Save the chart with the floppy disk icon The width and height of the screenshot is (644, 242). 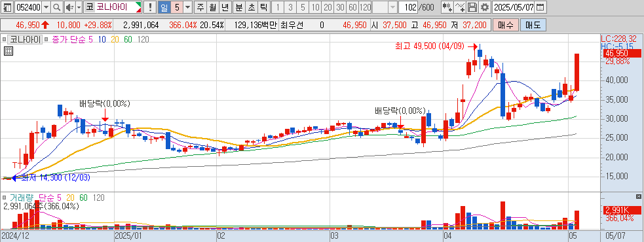[473, 7]
